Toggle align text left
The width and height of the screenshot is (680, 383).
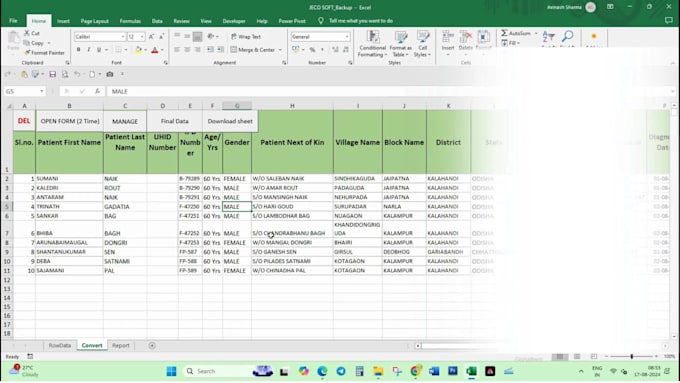177,50
